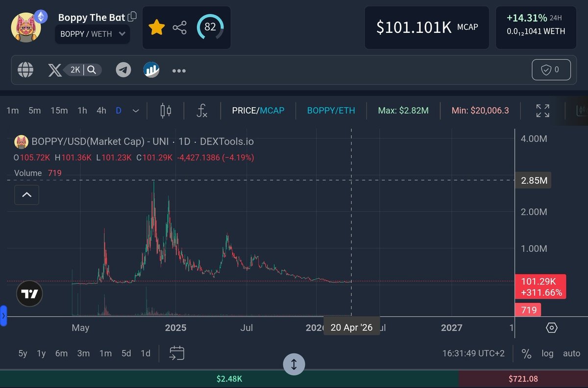Click red sell volume bar $721.08

point(523,379)
